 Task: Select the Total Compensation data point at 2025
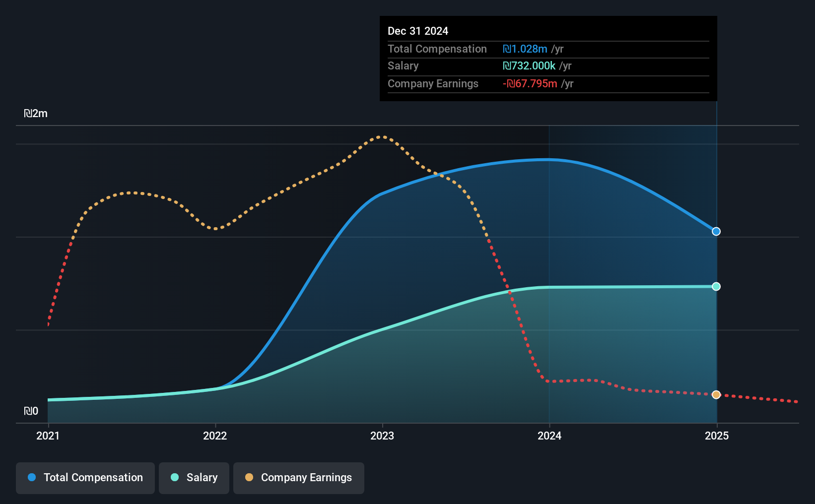coord(716,231)
